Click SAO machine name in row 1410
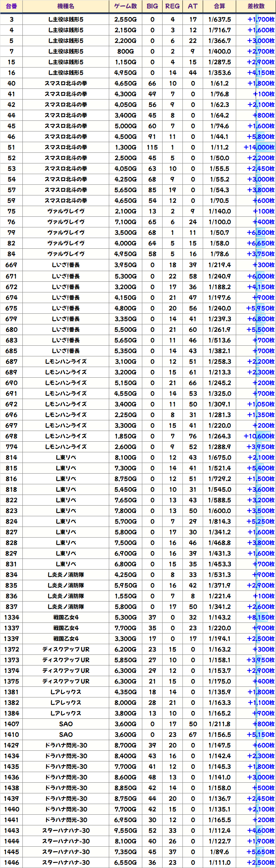 point(66,735)
